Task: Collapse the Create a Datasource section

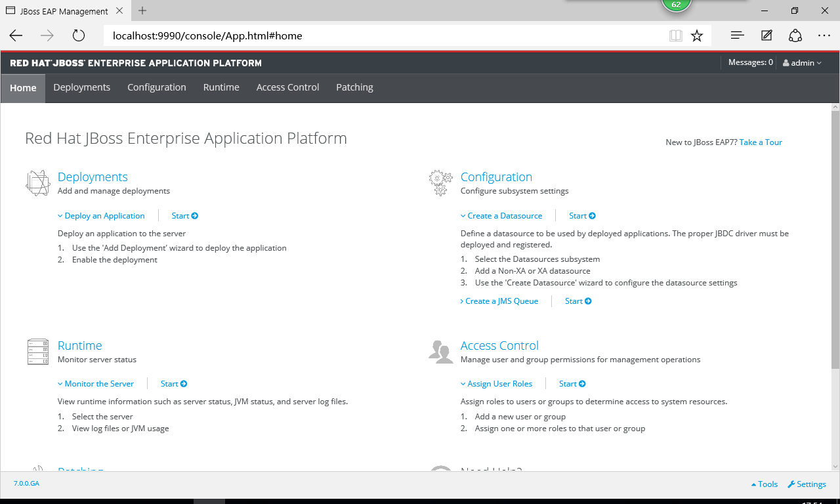Action: 501,215
